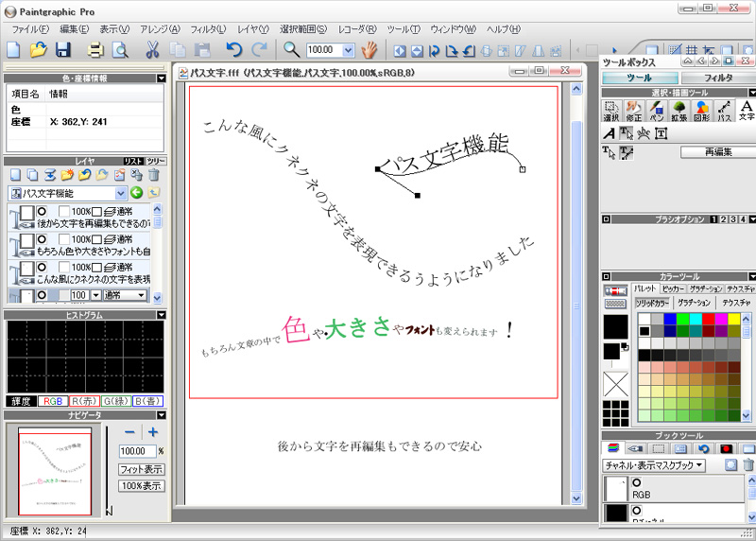The height and width of the screenshot is (541, 756).
Task: Select the 図形 shape tool
Action: (701, 112)
